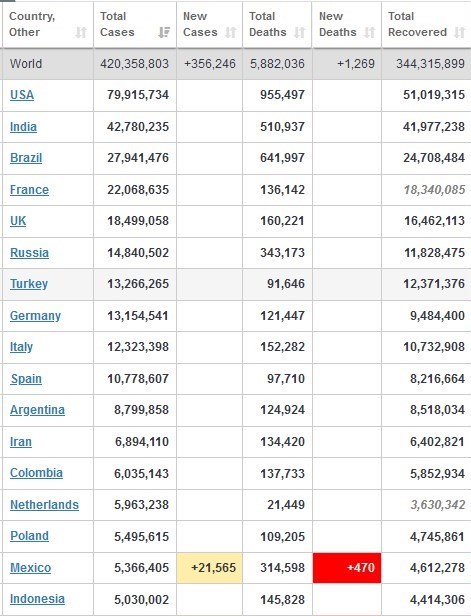Open France statistics link
Viewport: 471px width, 616px height.
pos(29,190)
